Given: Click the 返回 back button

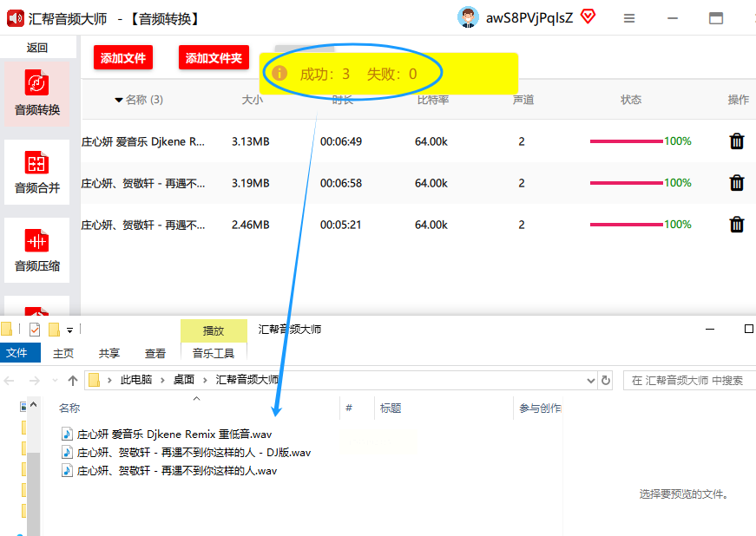Looking at the screenshot, I should pos(37,48).
